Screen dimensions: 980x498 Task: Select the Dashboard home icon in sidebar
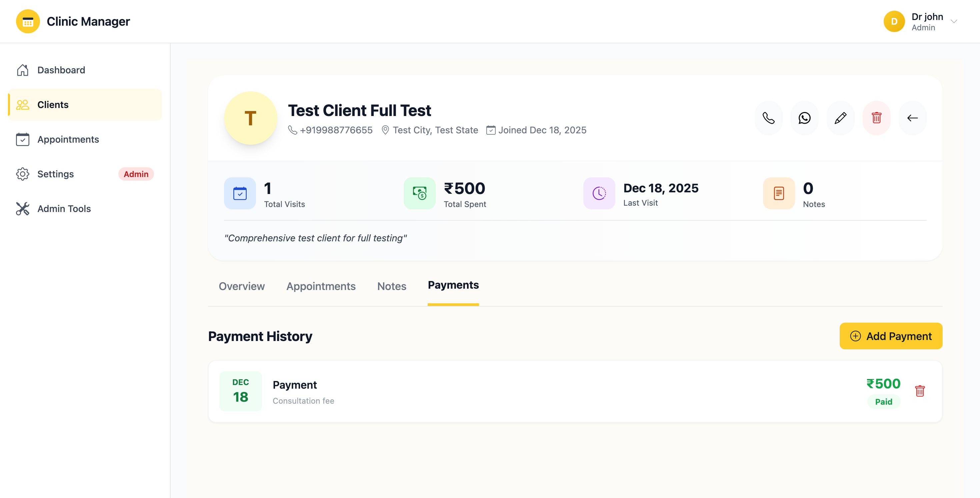click(x=23, y=70)
